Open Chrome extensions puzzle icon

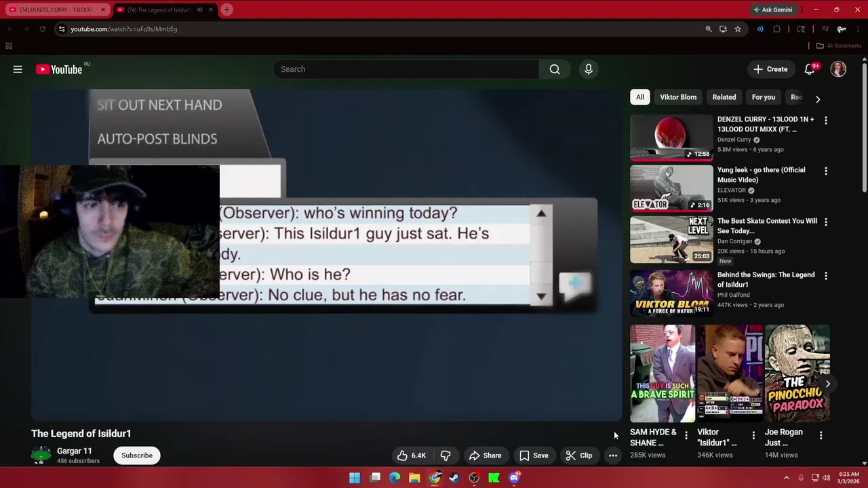pos(777,29)
